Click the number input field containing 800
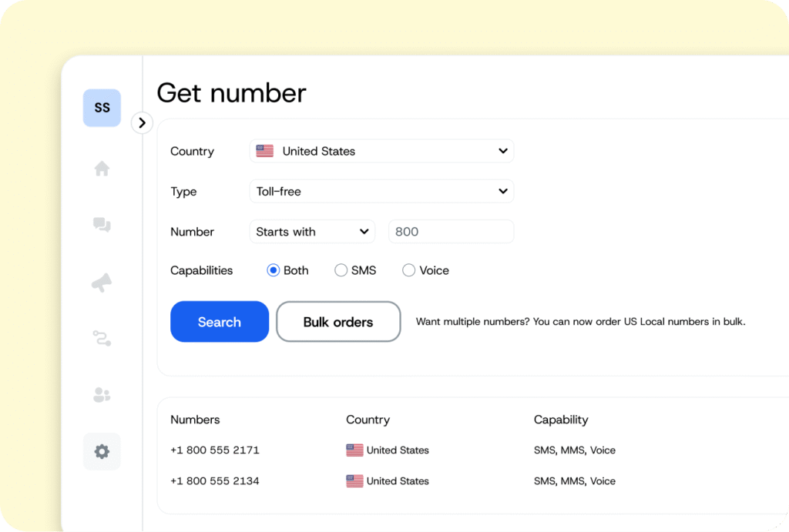789x532 pixels. 451,231
